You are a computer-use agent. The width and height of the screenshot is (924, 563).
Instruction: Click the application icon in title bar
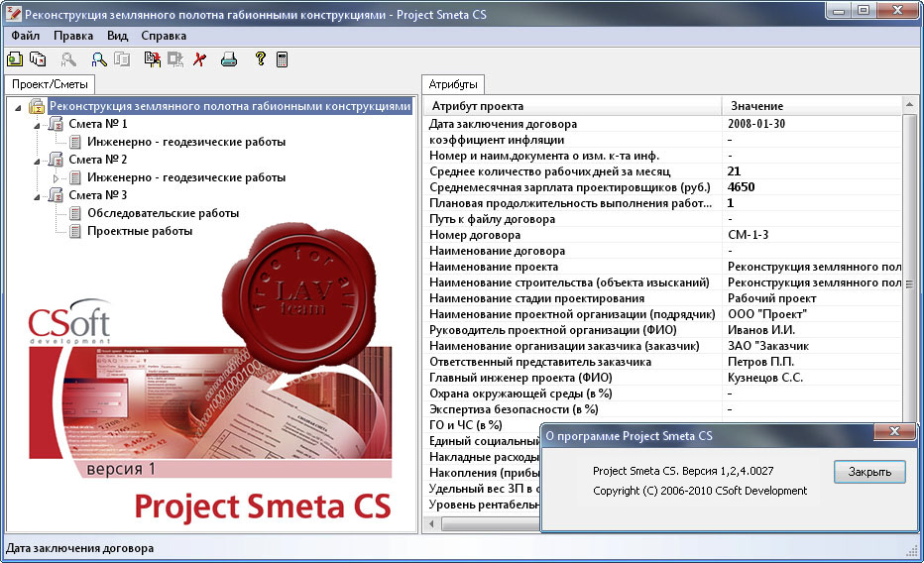(x=13, y=14)
